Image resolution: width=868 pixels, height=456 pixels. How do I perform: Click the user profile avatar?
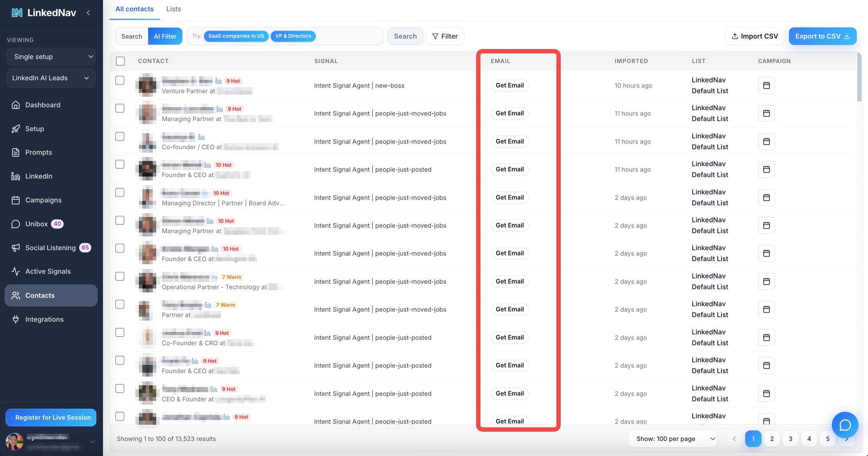click(14, 441)
